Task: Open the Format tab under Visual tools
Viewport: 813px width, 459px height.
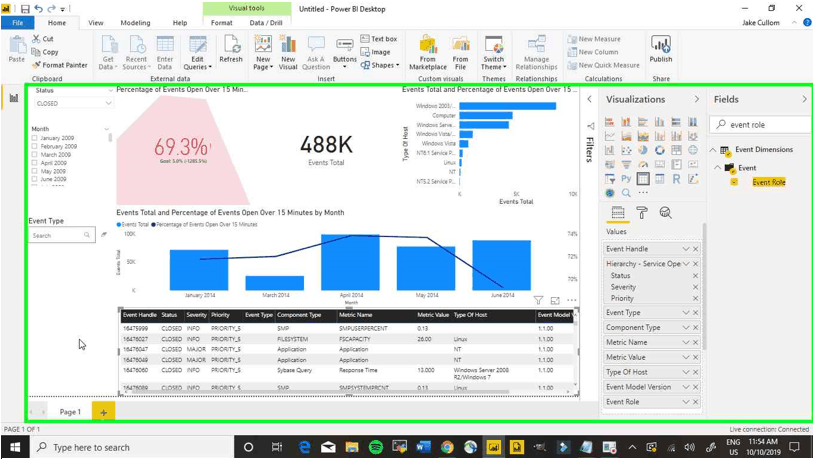Action: click(x=221, y=23)
